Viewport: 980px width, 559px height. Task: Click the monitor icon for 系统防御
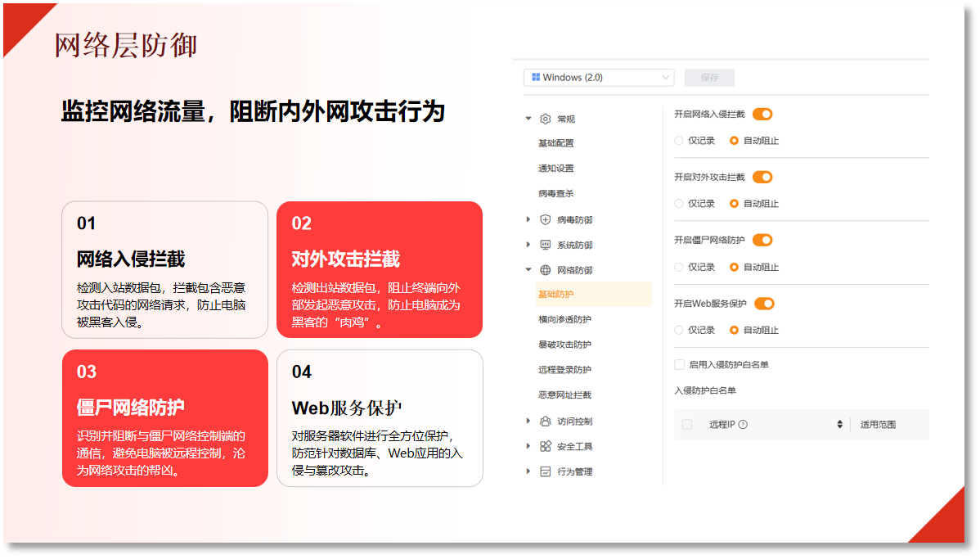click(x=545, y=245)
